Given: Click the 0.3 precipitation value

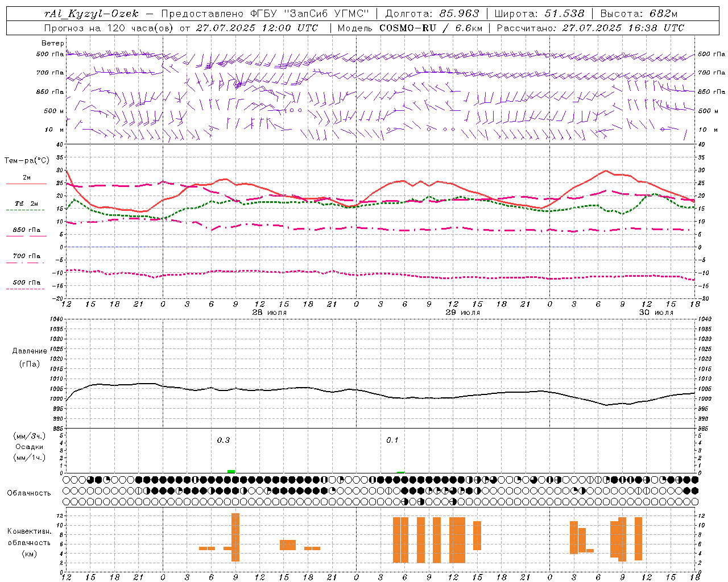Looking at the screenshot, I should click(224, 440).
